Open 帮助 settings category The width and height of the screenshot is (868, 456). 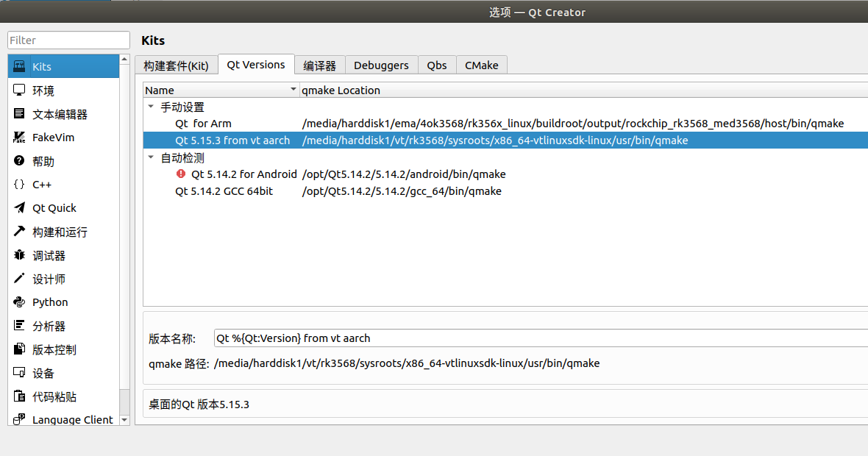pyautogui.click(x=64, y=161)
